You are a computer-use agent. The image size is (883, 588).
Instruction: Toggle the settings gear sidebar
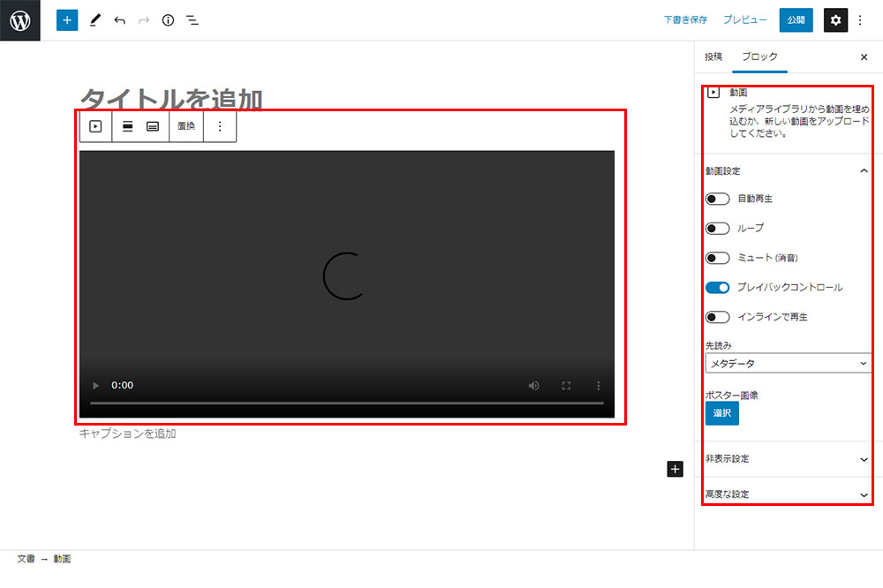[x=835, y=20]
